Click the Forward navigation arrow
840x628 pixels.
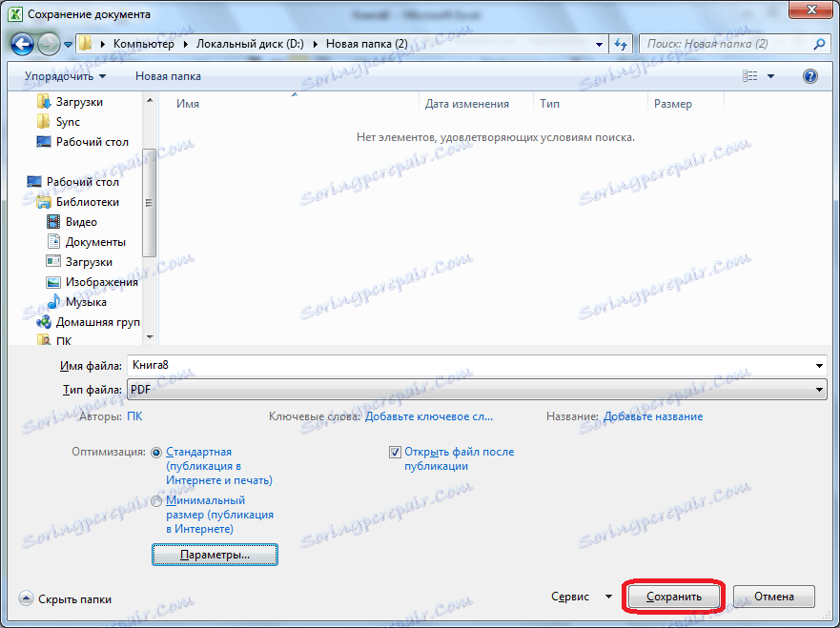tap(49, 45)
